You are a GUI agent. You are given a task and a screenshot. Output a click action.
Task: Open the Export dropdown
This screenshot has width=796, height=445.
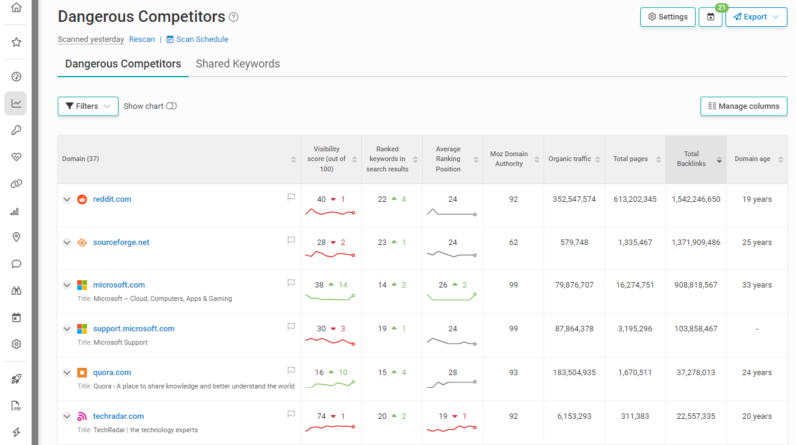coord(756,17)
